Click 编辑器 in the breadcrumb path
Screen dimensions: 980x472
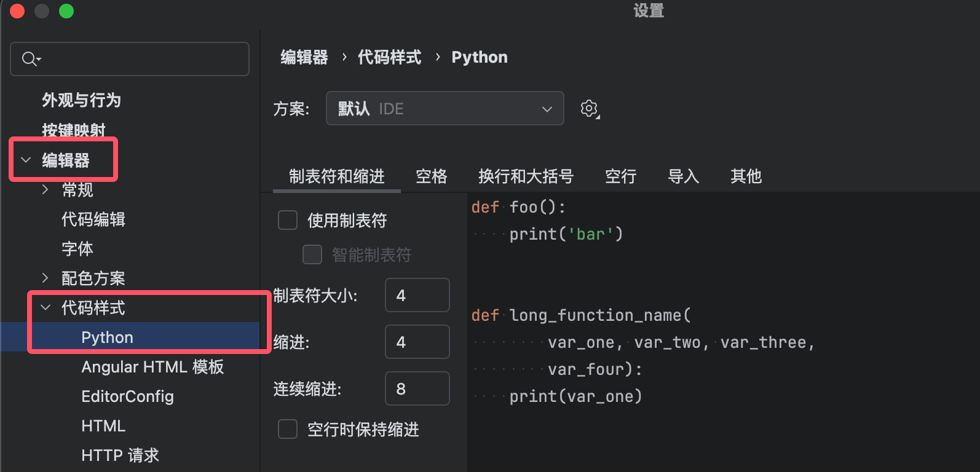[x=304, y=57]
